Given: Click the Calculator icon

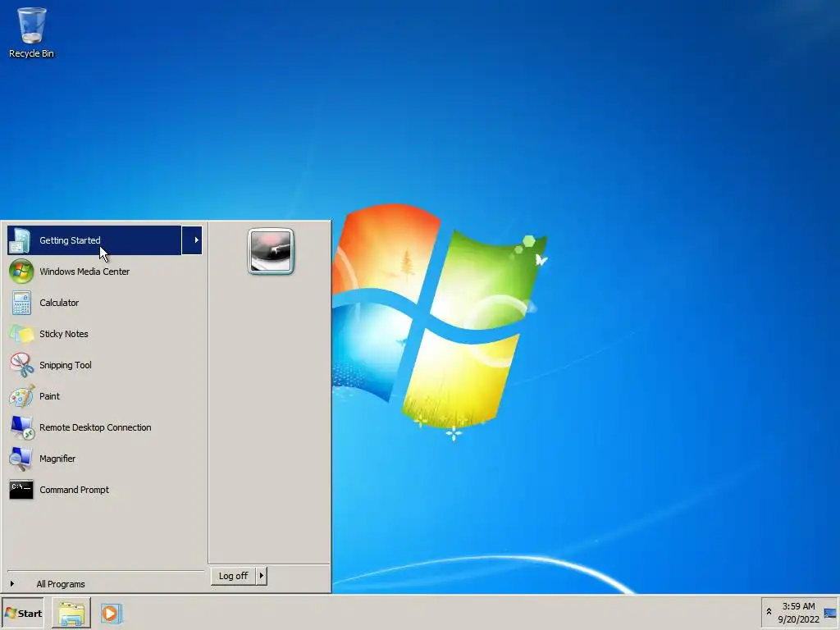Looking at the screenshot, I should tap(21, 303).
